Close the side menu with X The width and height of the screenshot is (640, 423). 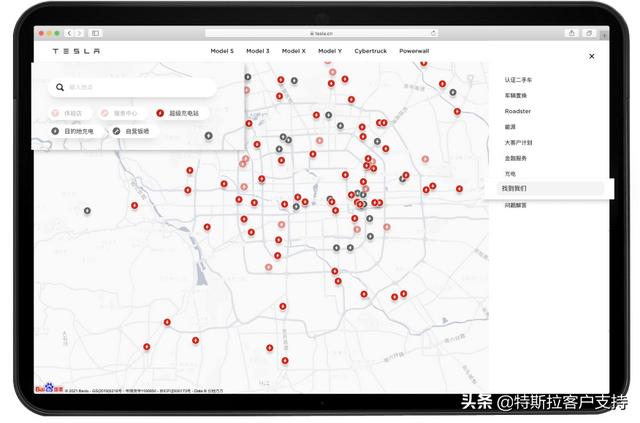(592, 56)
